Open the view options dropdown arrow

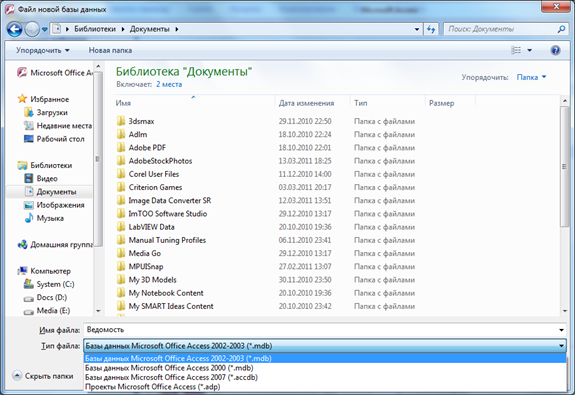[x=529, y=50]
